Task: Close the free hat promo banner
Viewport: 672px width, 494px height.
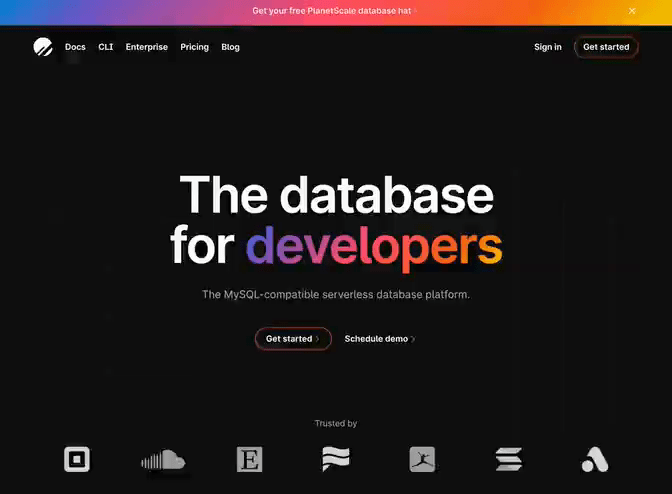Action: (x=631, y=11)
